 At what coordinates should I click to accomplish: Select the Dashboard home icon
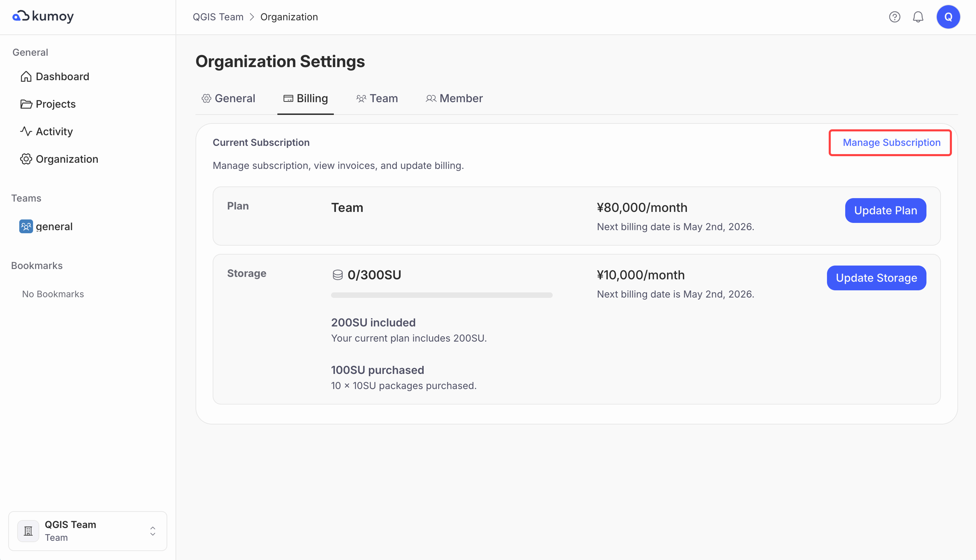click(x=26, y=76)
